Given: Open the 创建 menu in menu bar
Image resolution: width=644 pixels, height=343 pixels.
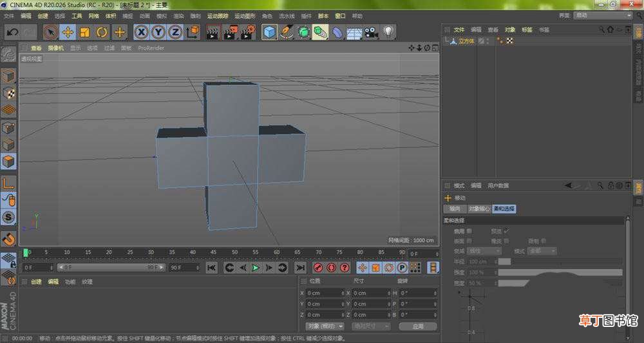Looking at the screenshot, I should point(43,16).
